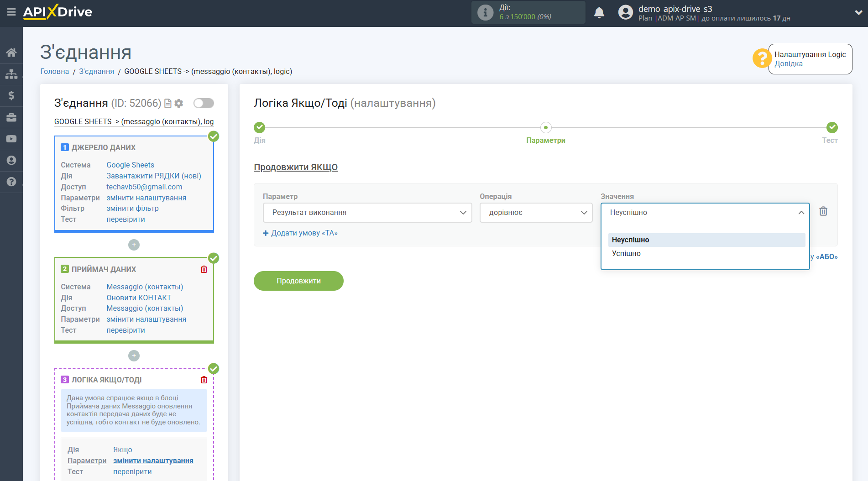Screen dimensions: 868x481
Task: Open the Довідка help link
Action: (x=788, y=64)
